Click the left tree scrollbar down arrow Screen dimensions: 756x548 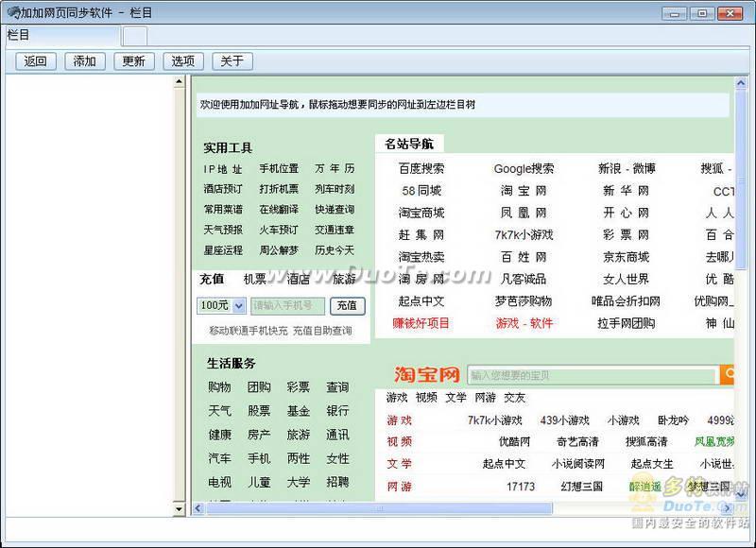pyautogui.click(x=179, y=509)
